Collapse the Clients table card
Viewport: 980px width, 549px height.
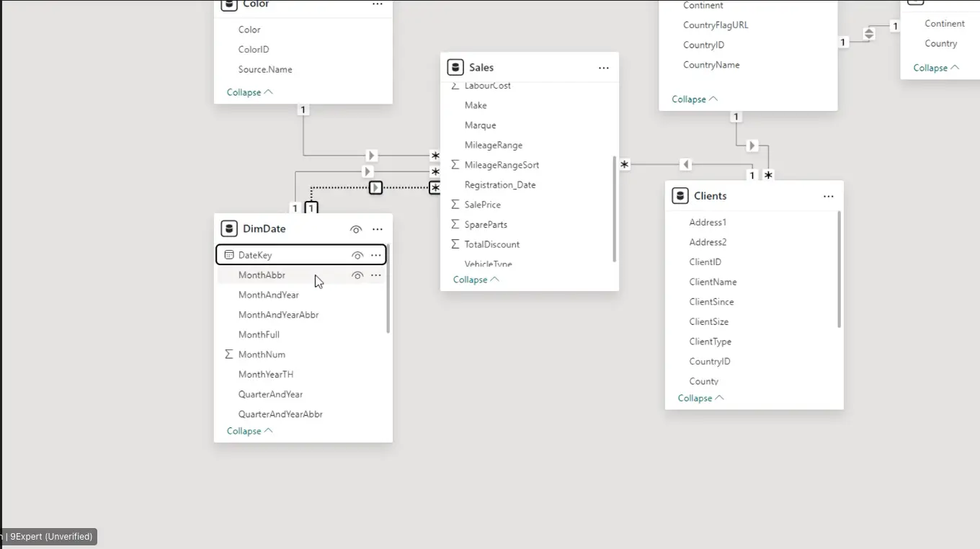[x=700, y=398]
